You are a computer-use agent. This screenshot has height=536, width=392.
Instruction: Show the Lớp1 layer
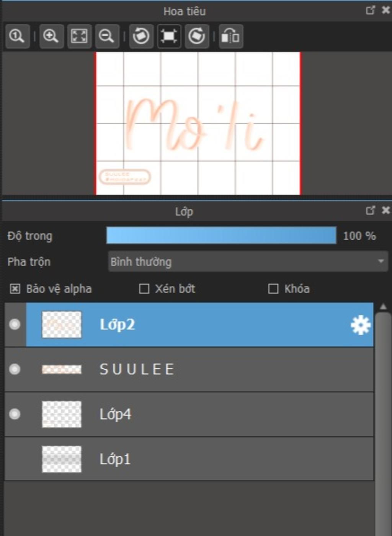(x=15, y=459)
